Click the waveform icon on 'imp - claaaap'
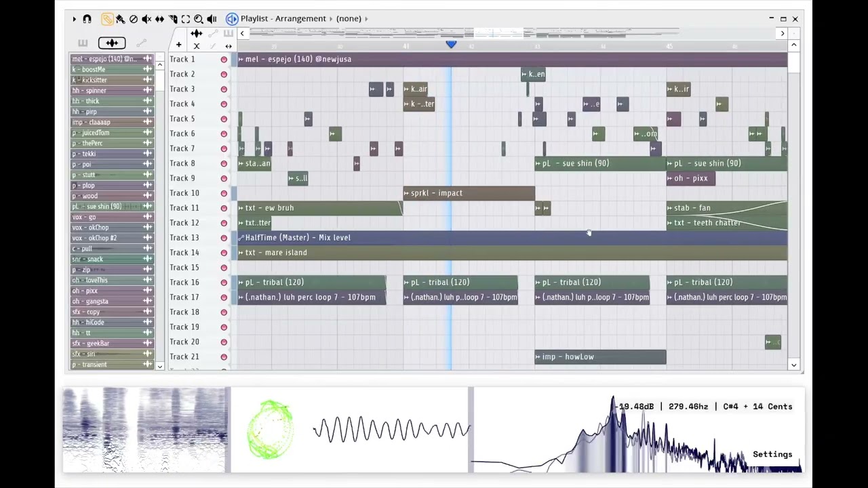Image resolution: width=868 pixels, height=488 pixels. 147,122
